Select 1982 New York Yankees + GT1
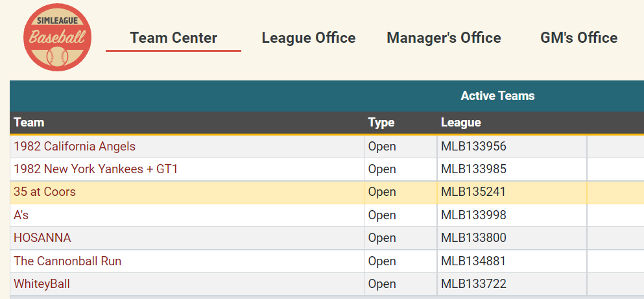This screenshot has height=299, width=644. [95, 169]
